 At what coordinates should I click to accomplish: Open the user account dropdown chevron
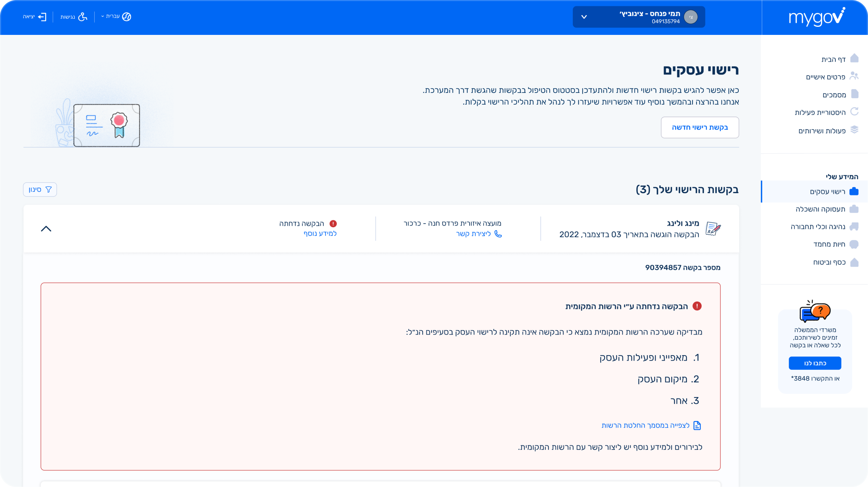tap(584, 17)
